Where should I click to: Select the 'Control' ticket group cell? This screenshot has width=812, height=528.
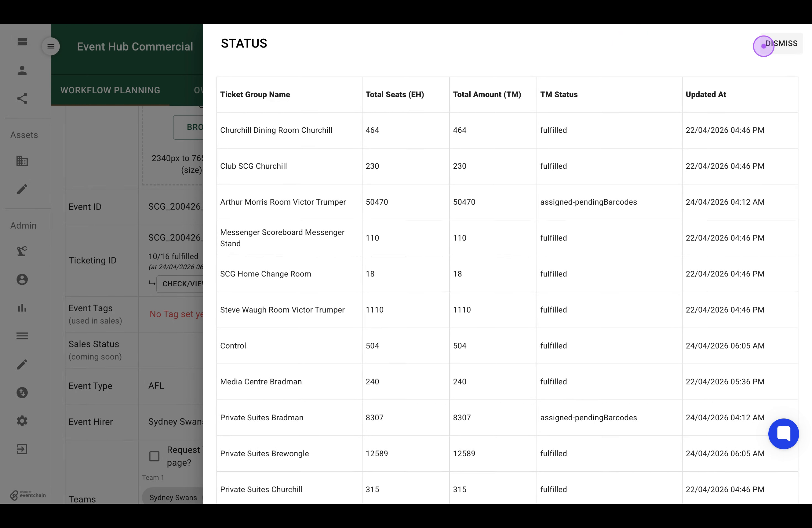coord(289,346)
